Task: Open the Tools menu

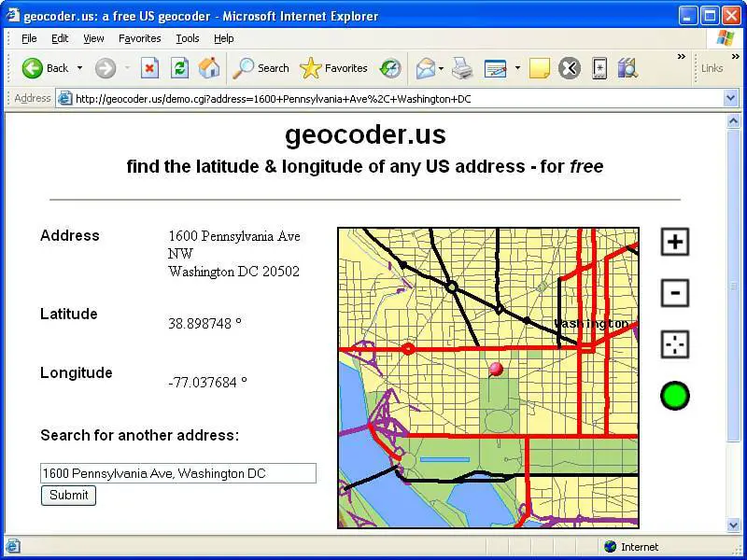Action: tap(188, 38)
